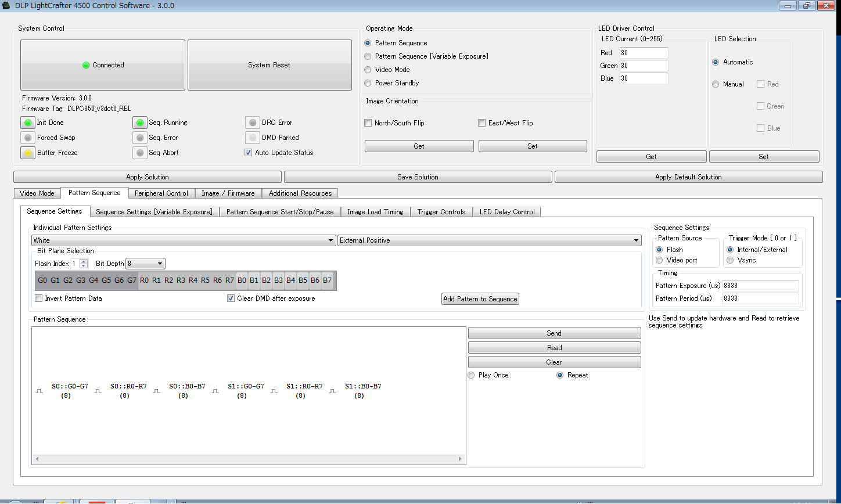Click the Pattern Period (us) field
This screenshot has height=504, width=841.
pos(760,298)
